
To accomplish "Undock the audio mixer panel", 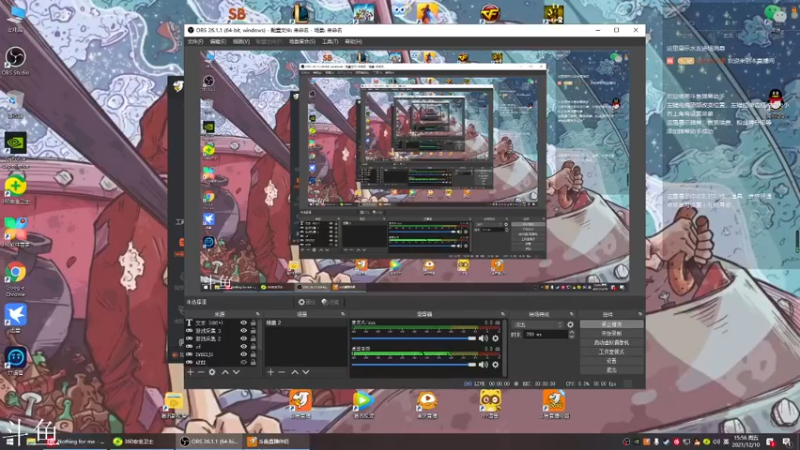I will (503, 314).
